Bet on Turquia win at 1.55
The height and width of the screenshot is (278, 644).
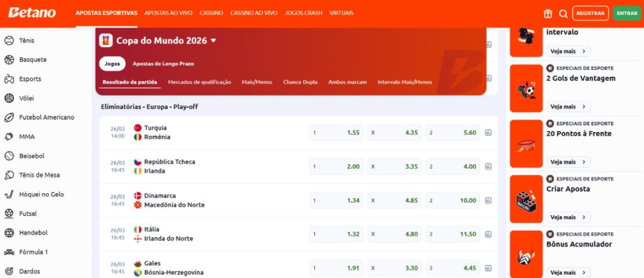coord(336,133)
